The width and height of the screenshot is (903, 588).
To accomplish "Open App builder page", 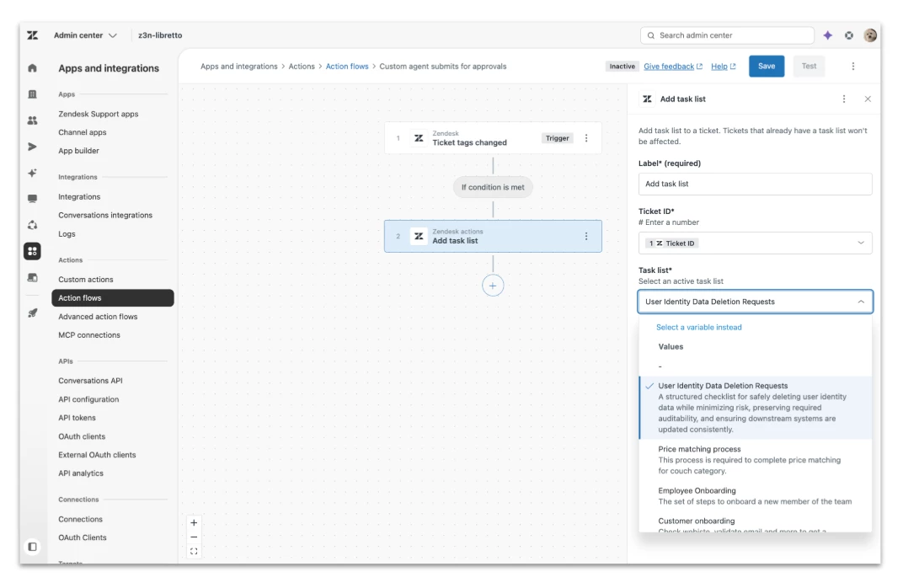I will [78, 151].
